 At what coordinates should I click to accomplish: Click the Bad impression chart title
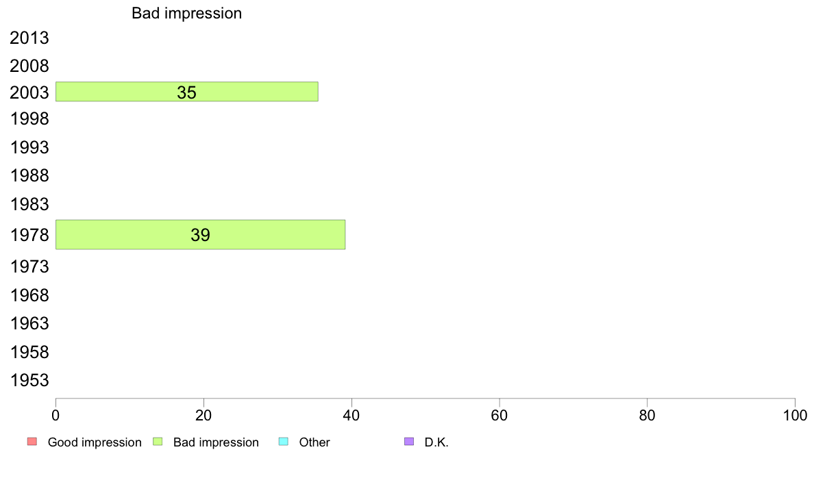187,13
